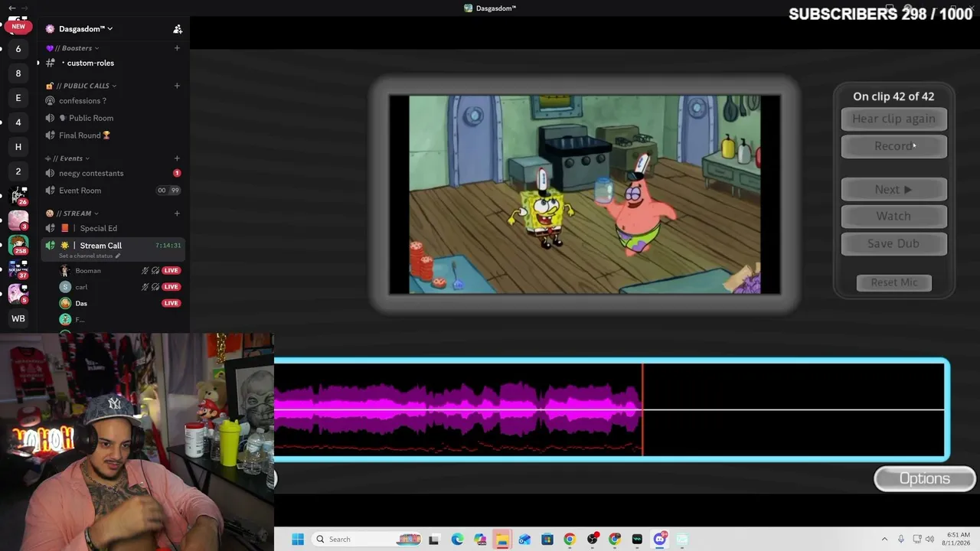Add a channel to the Events category
Screen dimensions: 980x551
coord(177,158)
